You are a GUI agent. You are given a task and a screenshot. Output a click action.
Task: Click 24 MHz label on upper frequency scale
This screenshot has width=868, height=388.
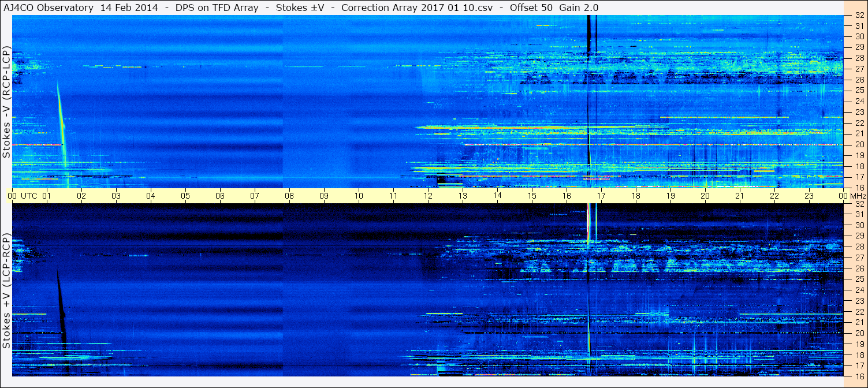tap(859, 101)
